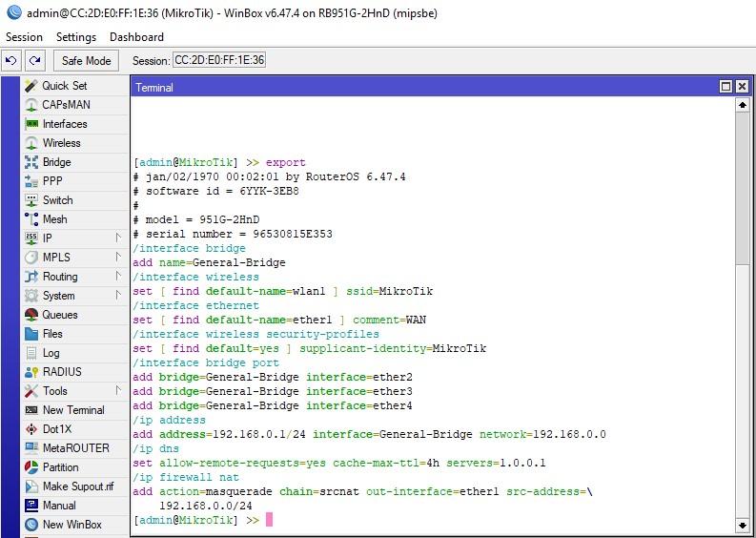The height and width of the screenshot is (538, 756).
Task: Expand the Tools submenu
Action: (x=54, y=391)
